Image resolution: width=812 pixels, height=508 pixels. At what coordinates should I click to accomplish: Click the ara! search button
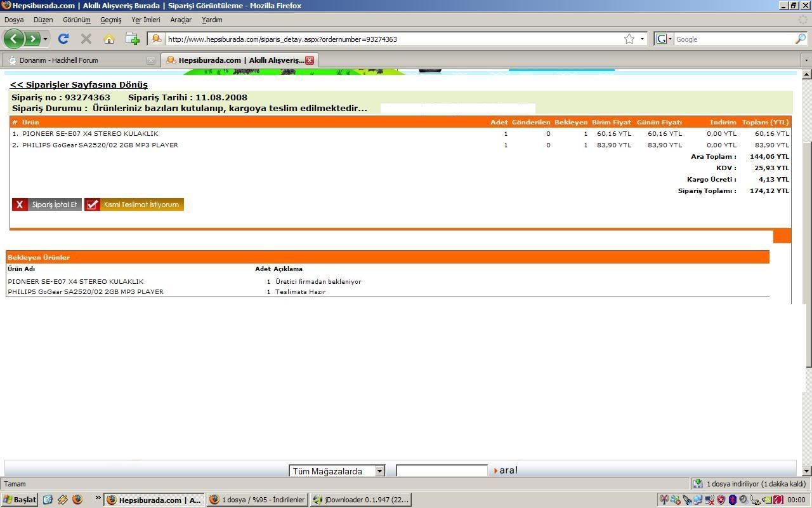pyautogui.click(x=506, y=471)
